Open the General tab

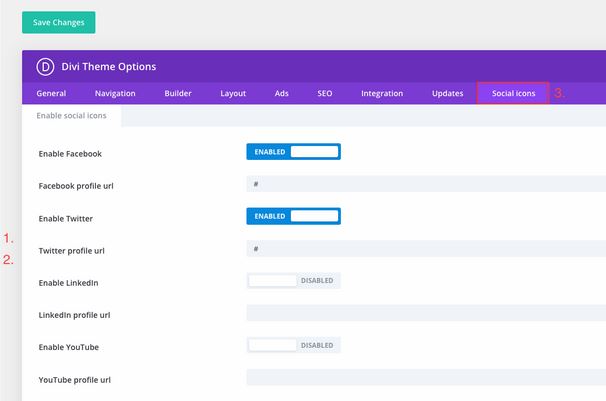pyautogui.click(x=51, y=93)
